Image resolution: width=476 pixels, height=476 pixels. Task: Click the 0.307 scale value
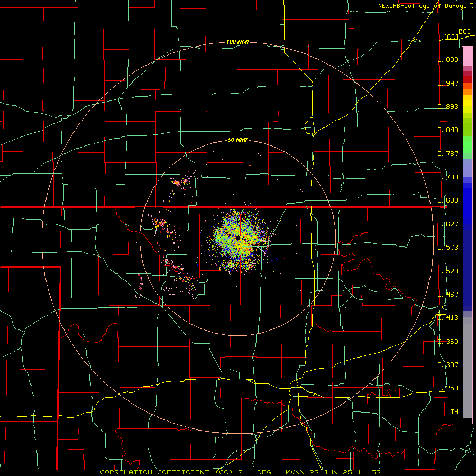[448, 365]
